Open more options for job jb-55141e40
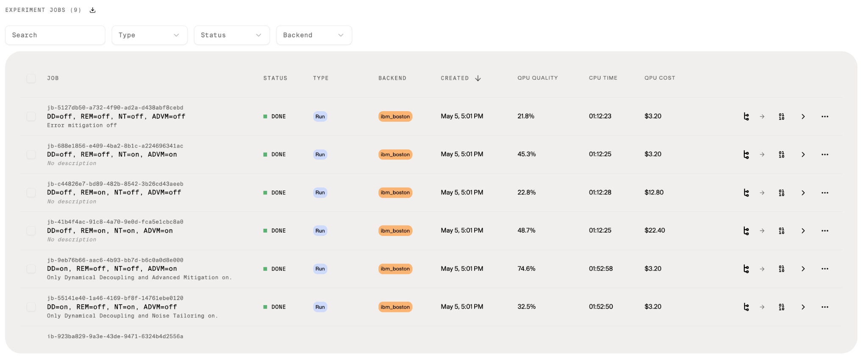Image resolution: width=868 pixels, height=359 pixels. [825, 307]
